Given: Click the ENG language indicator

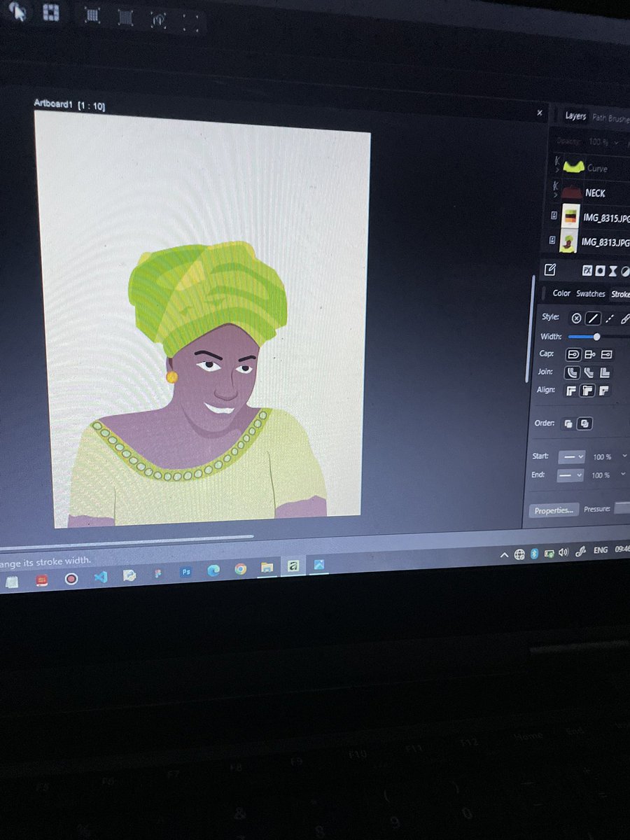Looking at the screenshot, I should 601,550.
